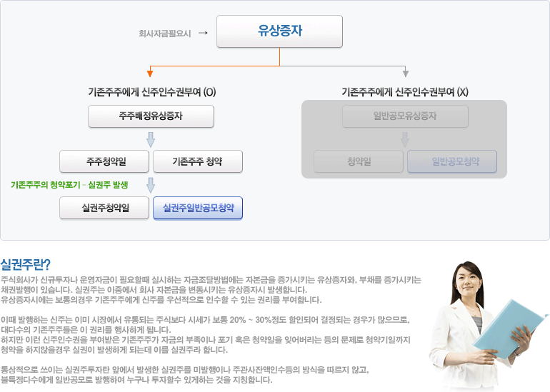
Task: Click the gray downward arrow on the right branch
Action: point(405,73)
